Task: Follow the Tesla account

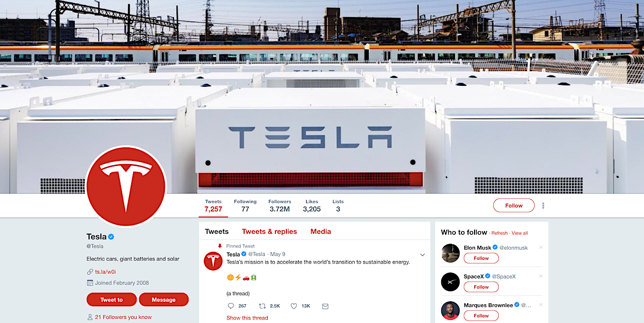Action: point(513,205)
